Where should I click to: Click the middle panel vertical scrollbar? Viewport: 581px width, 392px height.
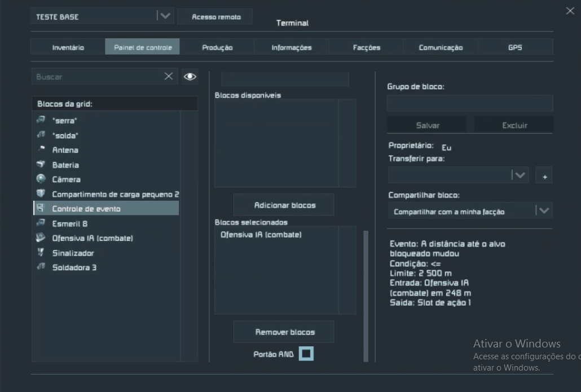[366, 293]
